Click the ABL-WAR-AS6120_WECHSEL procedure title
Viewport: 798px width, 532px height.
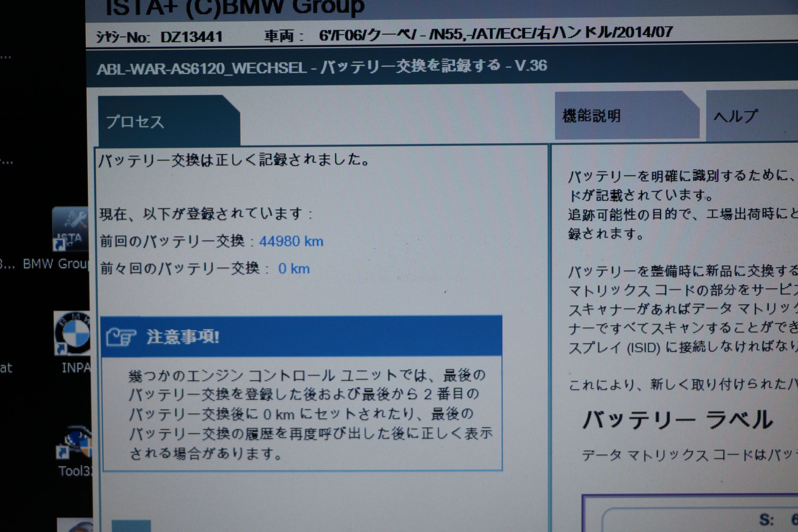tap(322, 67)
